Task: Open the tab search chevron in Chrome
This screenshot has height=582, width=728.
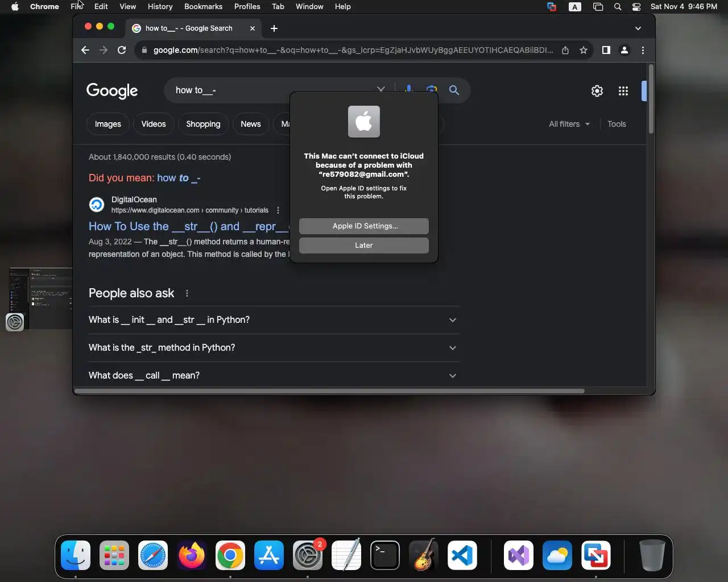Action: [638, 28]
